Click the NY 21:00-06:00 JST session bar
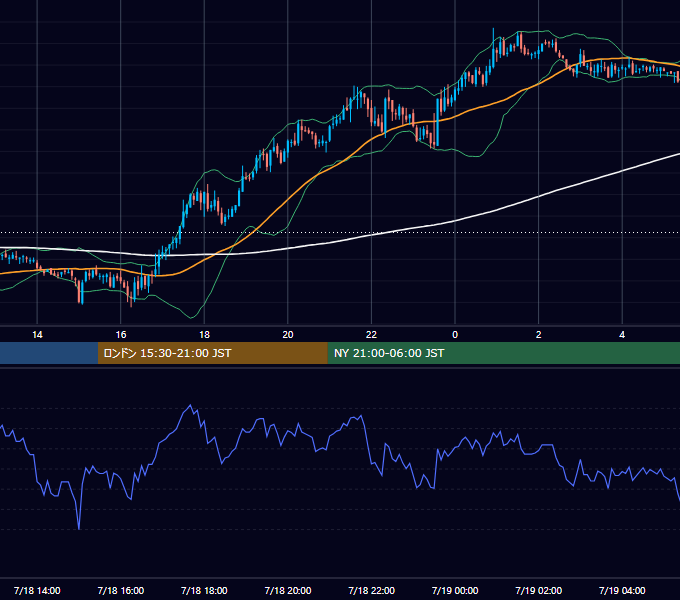Viewport: 680px width, 600px height. pyautogui.click(x=503, y=353)
